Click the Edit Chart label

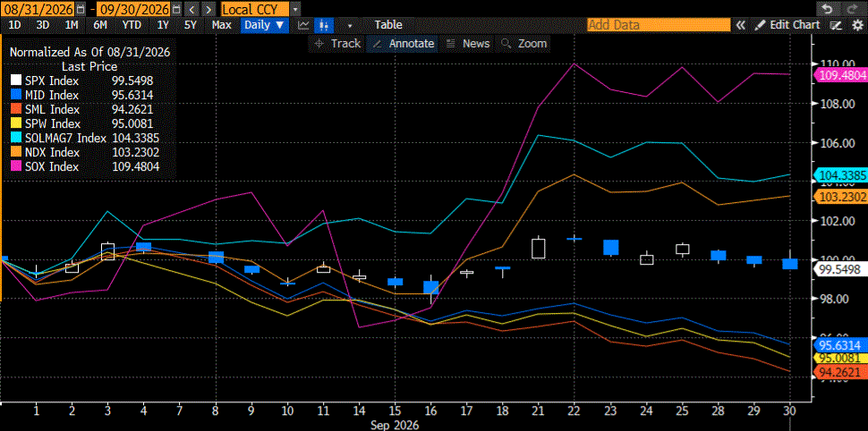click(795, 25)
